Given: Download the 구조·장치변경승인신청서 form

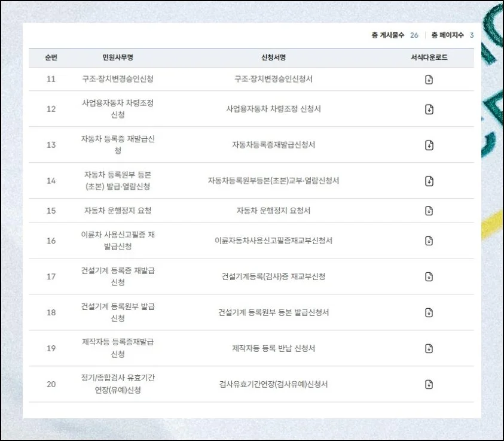Looking at the screenshot, I should pyautogui.click(x=429, y=78).
